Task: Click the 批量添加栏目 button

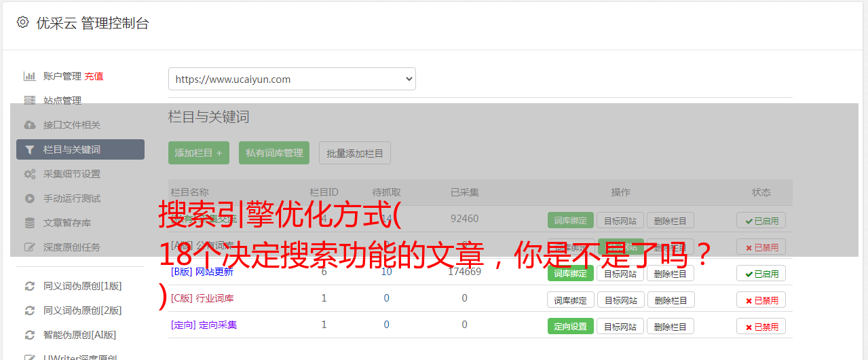Action: pyautogui.click(x=355, y=153)
